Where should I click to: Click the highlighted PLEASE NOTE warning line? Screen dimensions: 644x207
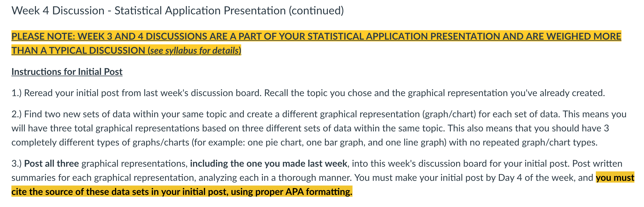(316, 36)
